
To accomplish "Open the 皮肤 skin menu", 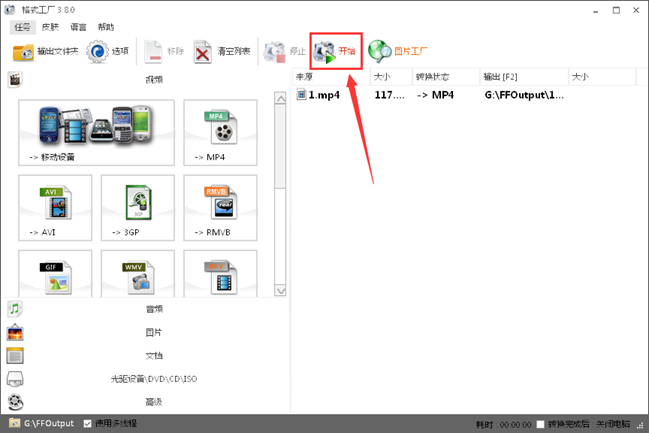I will 50,27.
